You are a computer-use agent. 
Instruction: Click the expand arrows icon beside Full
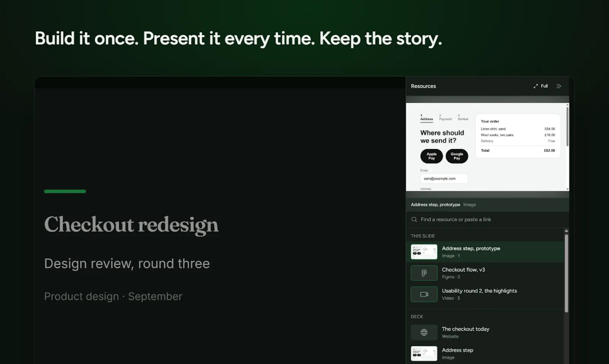click(x=536, y=86)
